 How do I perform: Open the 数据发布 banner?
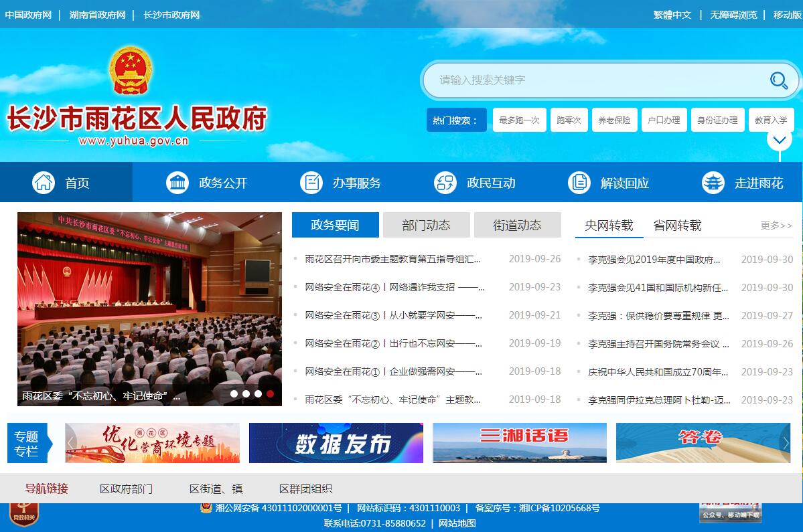(336, 443)
